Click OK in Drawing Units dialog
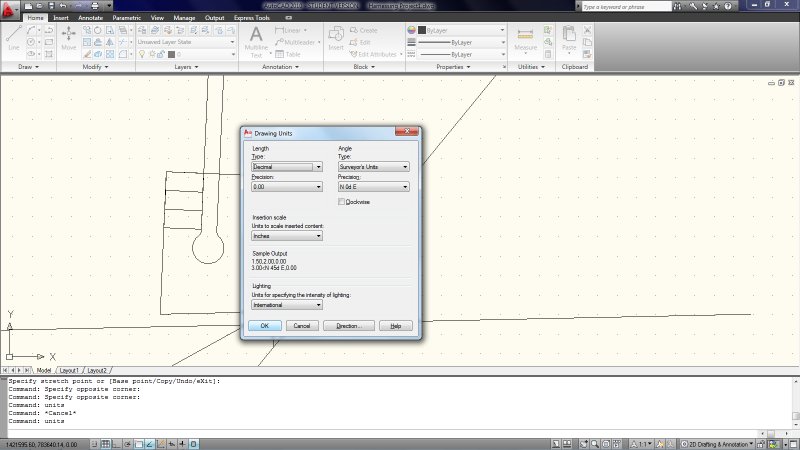The height and width of the screenshot is (450, 800). [x=265, y=326]
